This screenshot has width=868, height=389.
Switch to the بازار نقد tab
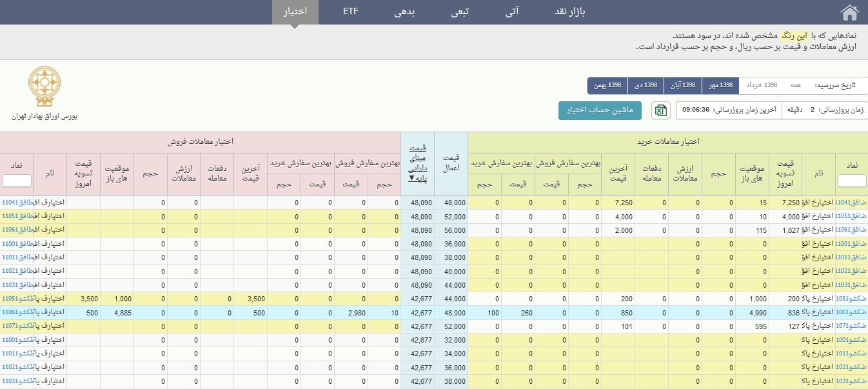click(569, 12)
